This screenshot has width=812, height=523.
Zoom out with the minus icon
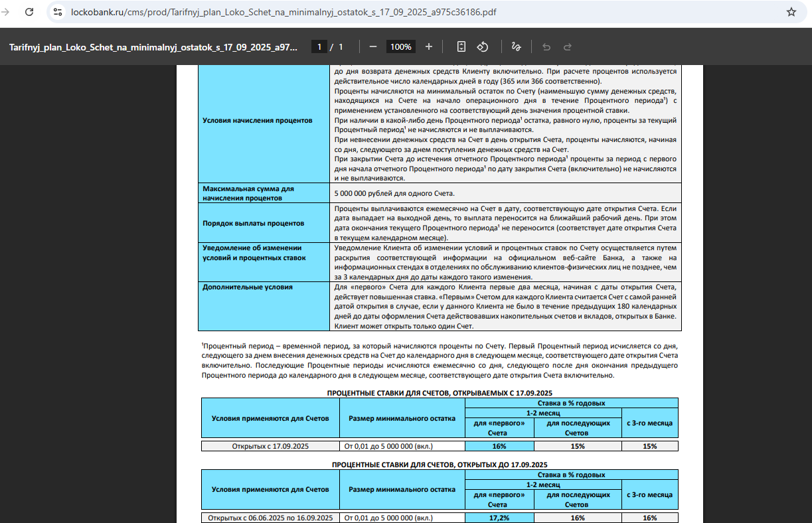pyautogui.click(x=373, y=47)
